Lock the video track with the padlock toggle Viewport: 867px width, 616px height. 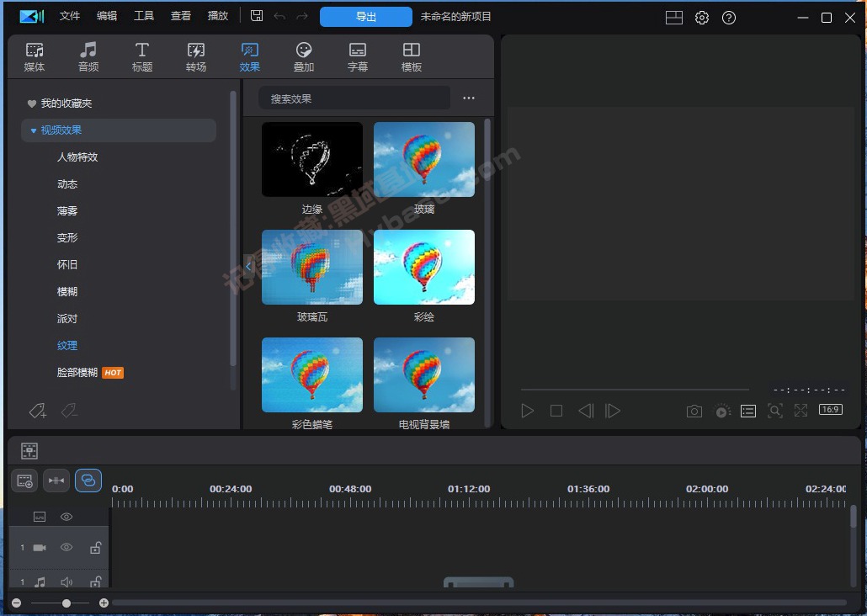[95, 547]
